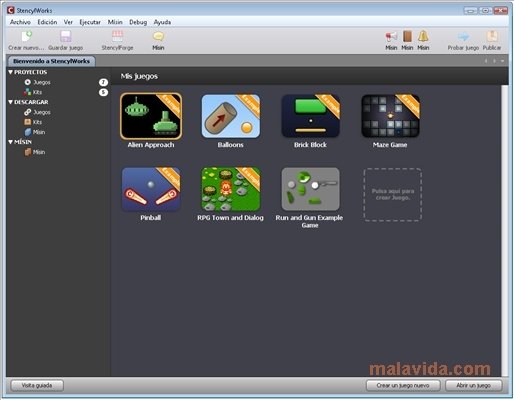Open the tab list dropdown arrow
This screenshot has width=514, height=400.
[502, 61]
